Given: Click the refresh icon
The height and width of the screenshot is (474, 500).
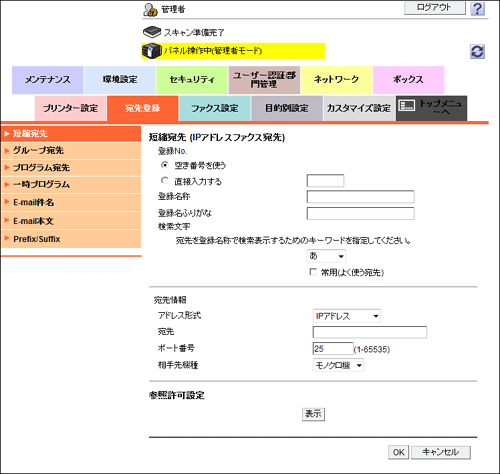Looking at the screenshot, I should click(477, 52).
